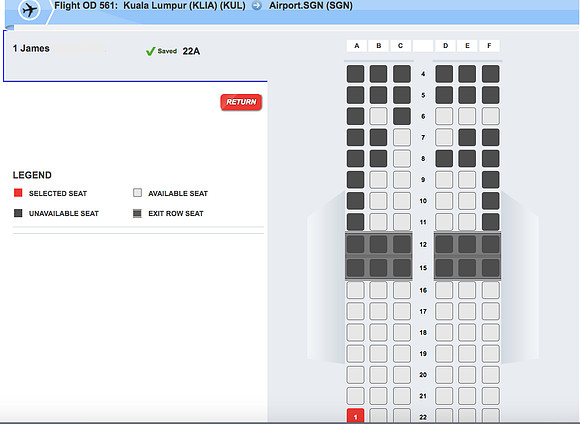The image size is (580, 424).
Task: Select available seat 22F
Action: click(490, 416)
